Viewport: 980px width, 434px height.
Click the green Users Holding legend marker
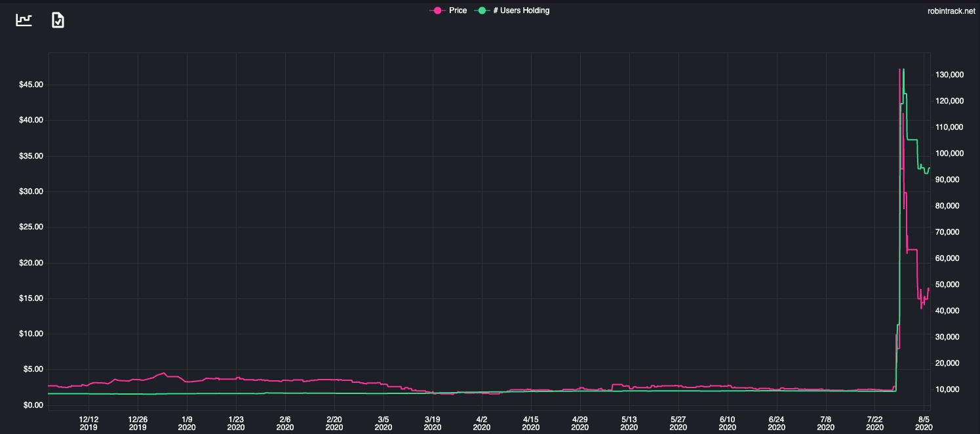pos(482,10)
